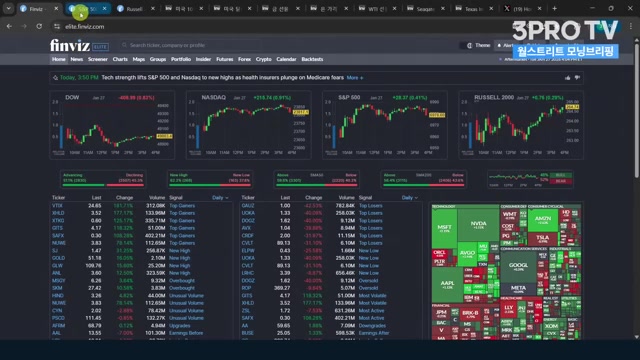Open the tab search dropdown arrow
Screen dimensions: 640x360
(x=8, y=8)
